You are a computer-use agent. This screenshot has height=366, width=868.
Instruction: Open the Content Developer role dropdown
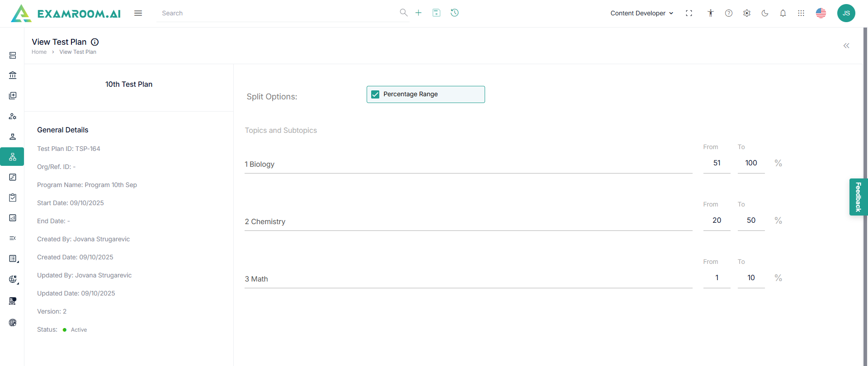642,13
